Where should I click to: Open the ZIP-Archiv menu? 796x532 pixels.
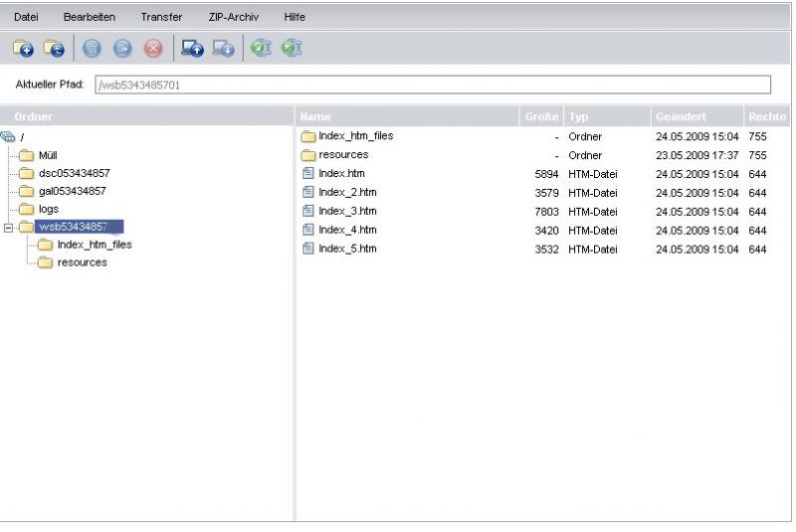pyautogui.click(x=235, y=17)
